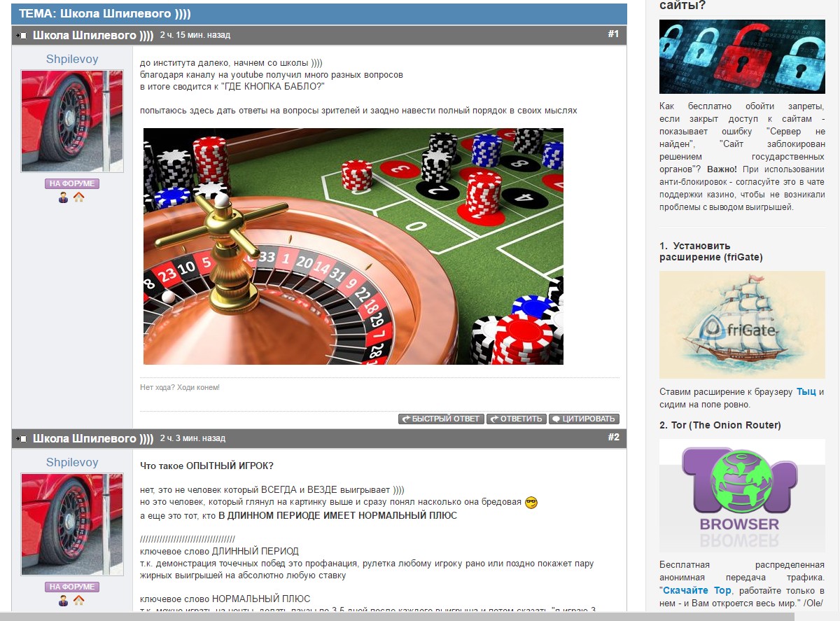The width and height of the screenshot is (840, 621).
Task: Click post icon beside second post title
Action: 21,439
